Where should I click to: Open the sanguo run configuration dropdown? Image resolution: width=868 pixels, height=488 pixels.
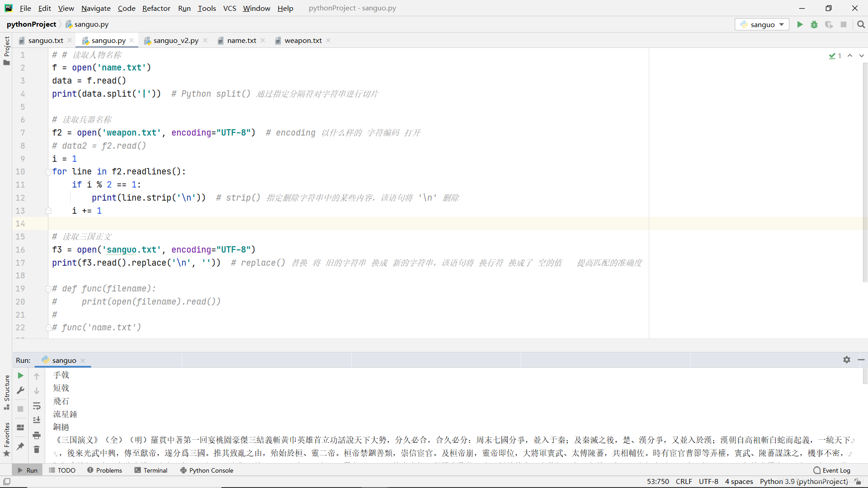point(762,24)
